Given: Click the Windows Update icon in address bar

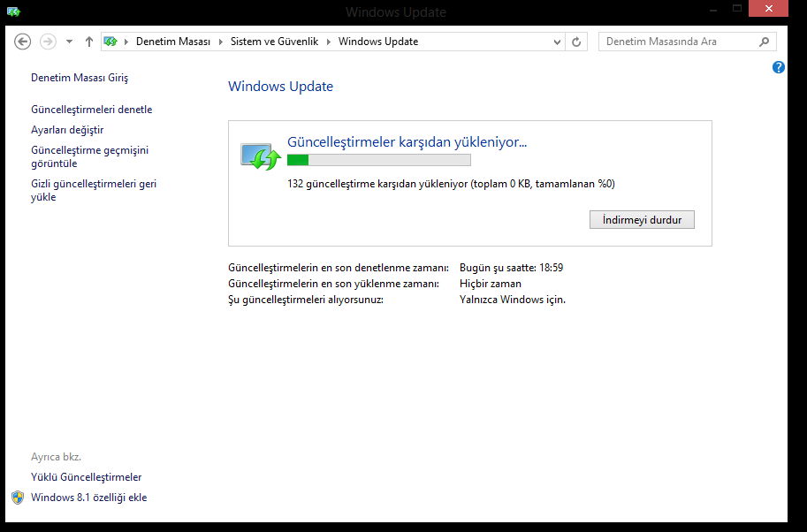Looking at the screenshot, I should click(110, 42).
